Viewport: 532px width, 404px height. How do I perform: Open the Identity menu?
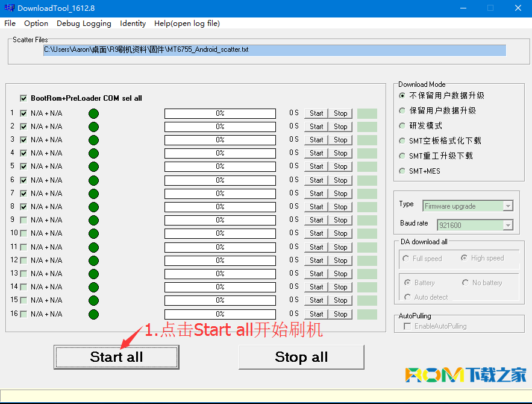[133, 24]
